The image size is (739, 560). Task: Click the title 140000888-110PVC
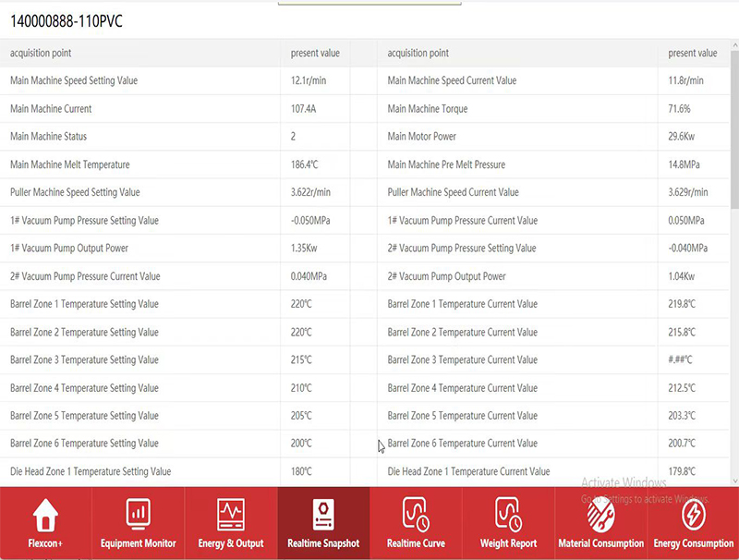tap(66, 21)
